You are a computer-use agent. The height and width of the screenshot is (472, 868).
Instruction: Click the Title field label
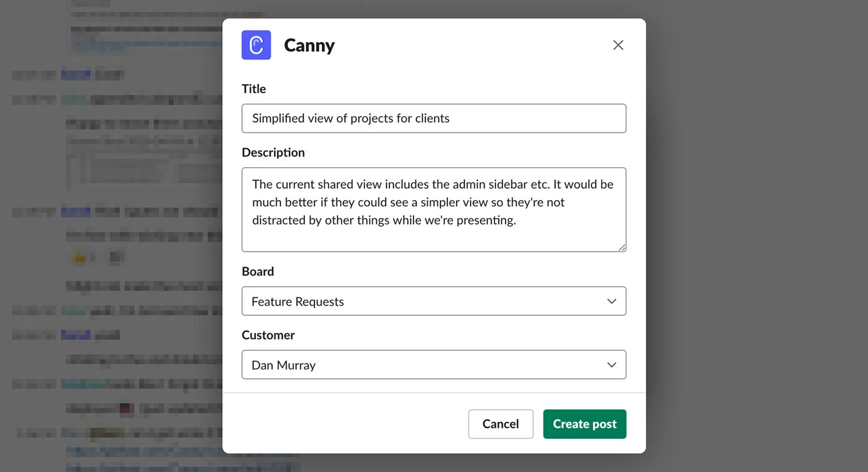[254, 89]
